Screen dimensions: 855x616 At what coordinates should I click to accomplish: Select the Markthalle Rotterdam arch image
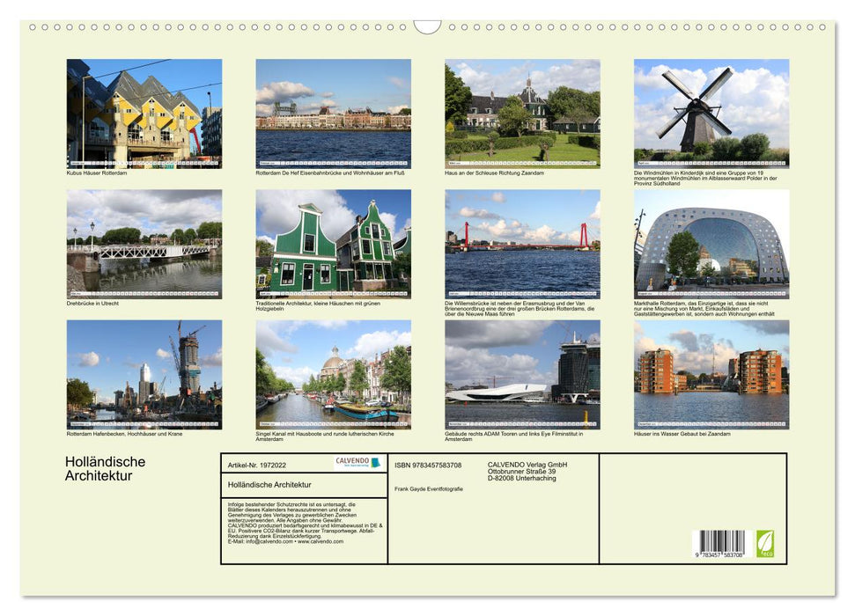(x=711, y=249)
